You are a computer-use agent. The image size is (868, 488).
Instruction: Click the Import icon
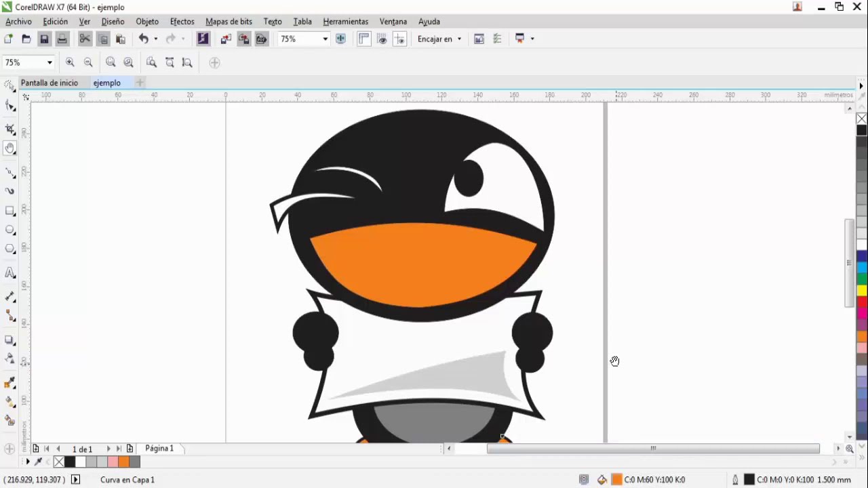[x=226, y=39]
